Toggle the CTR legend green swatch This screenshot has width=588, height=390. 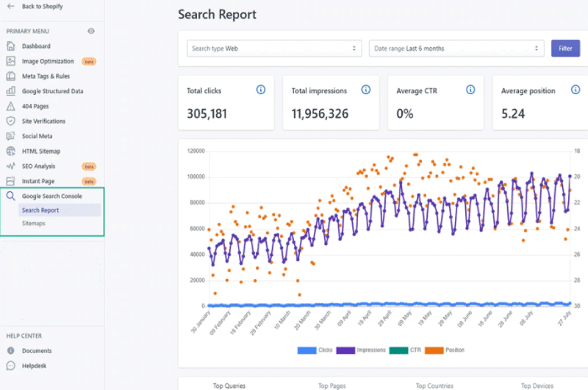click(x=398, y=350)
